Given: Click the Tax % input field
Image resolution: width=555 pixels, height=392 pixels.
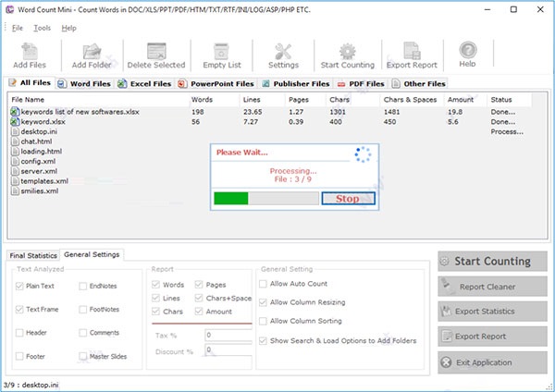Looking at the screenshot, I should click(x=228, y=335).
